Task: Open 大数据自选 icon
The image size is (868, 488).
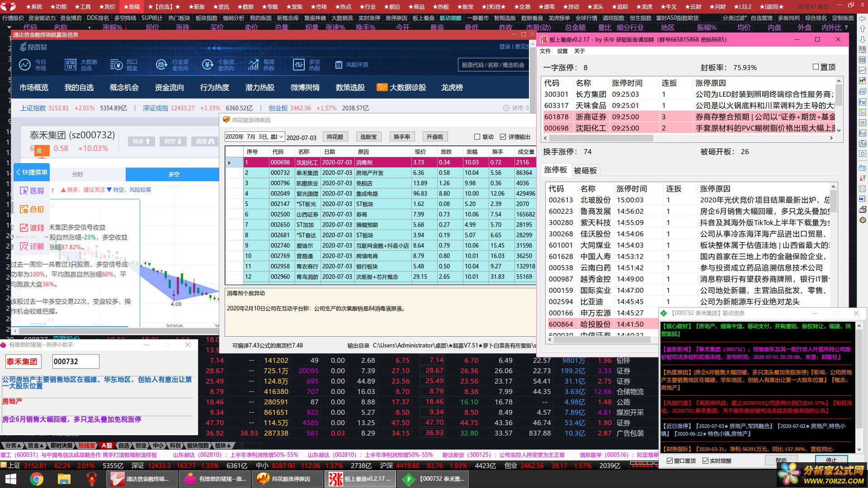Action: (71, 65)
